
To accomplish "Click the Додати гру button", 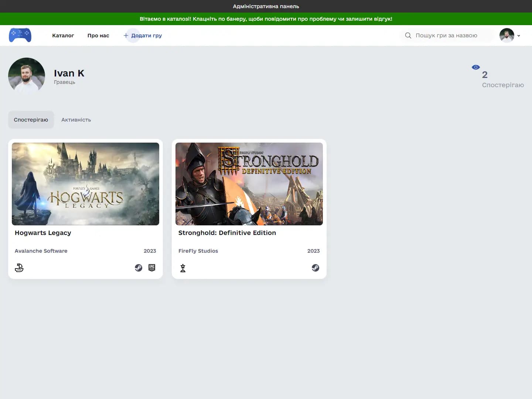I will 146,35.
